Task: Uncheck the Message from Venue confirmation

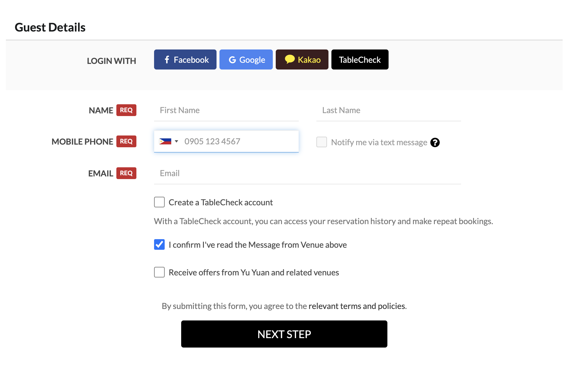Action: pyautogui.click(x=159, y=245)
